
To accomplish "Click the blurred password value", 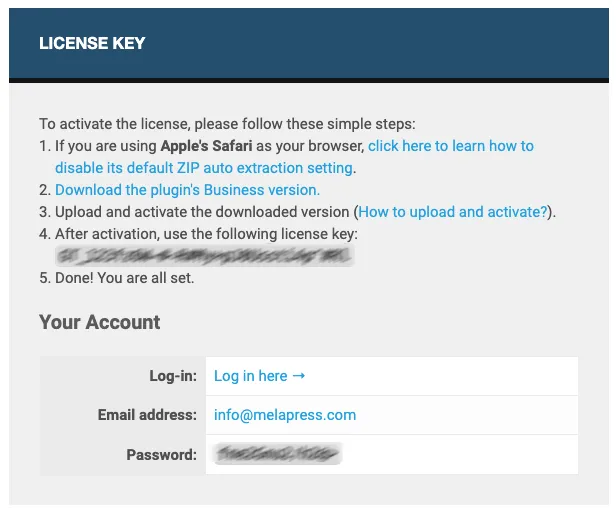I will pos(277,454).
